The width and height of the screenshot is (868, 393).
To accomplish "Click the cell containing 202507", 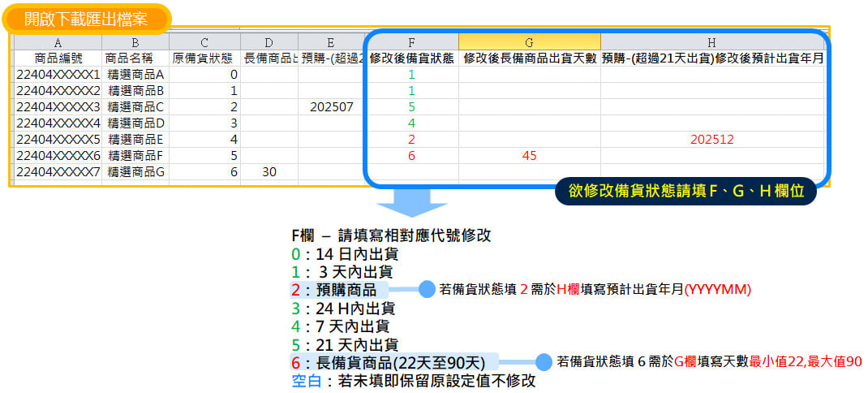I will pyautogui.click(x=331, y=107).
